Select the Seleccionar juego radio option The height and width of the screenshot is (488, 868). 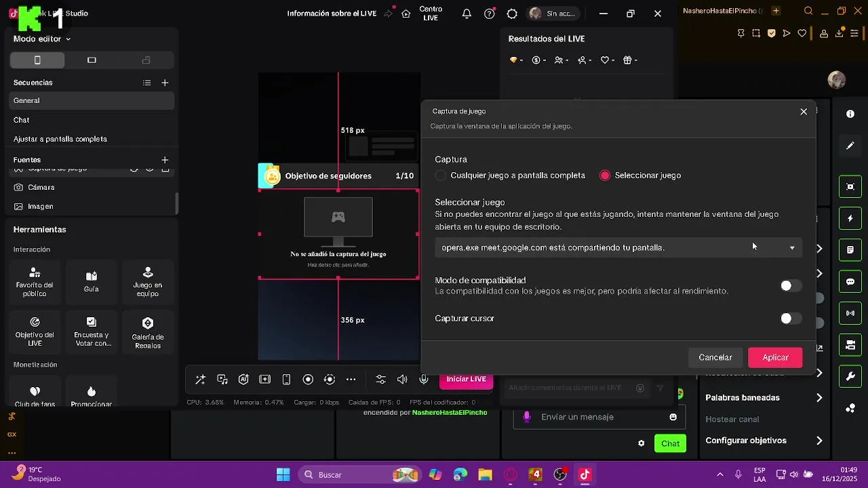pos(605,176)
